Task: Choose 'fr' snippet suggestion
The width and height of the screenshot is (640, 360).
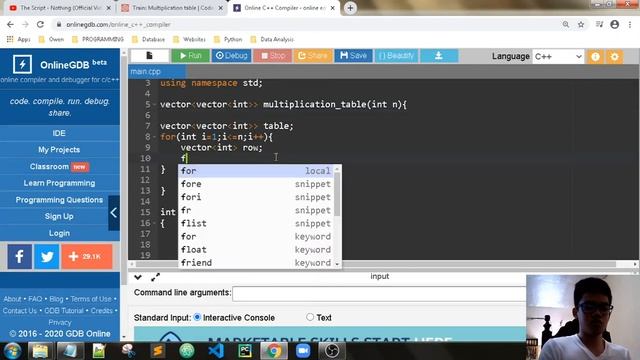Action: (x=256, y=210)
